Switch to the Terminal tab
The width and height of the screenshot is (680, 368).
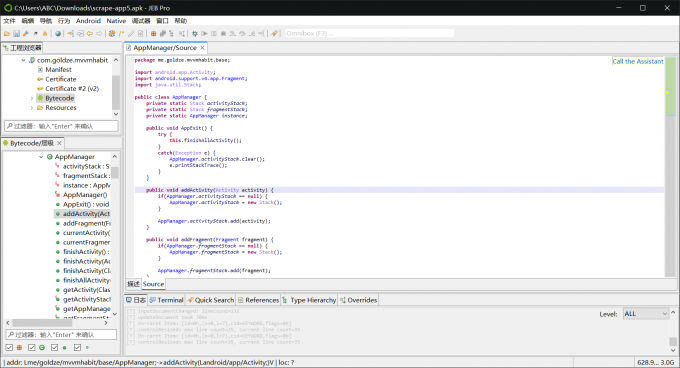(x=167, y=300)
